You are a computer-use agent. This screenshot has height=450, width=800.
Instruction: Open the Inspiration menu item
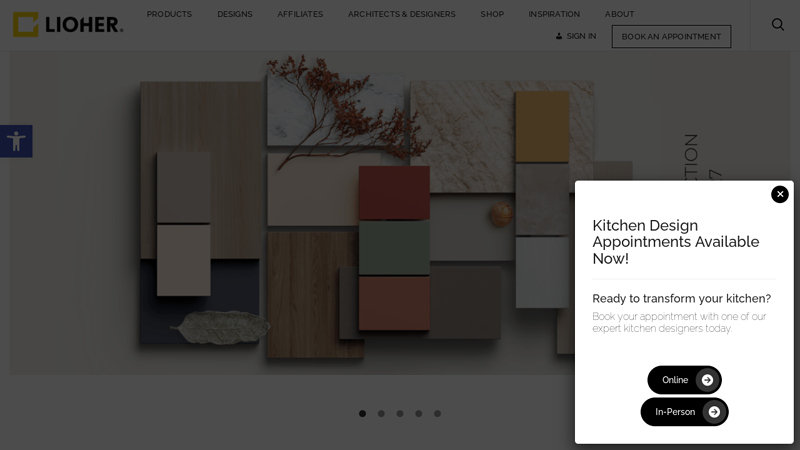click(x=554, y=14)
